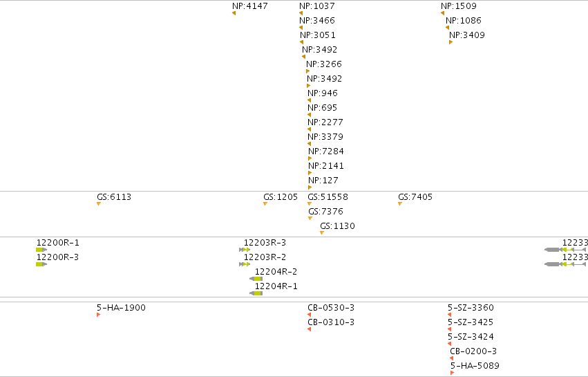Click the red marker under 5-SZ-3425

tap(449, 329)
